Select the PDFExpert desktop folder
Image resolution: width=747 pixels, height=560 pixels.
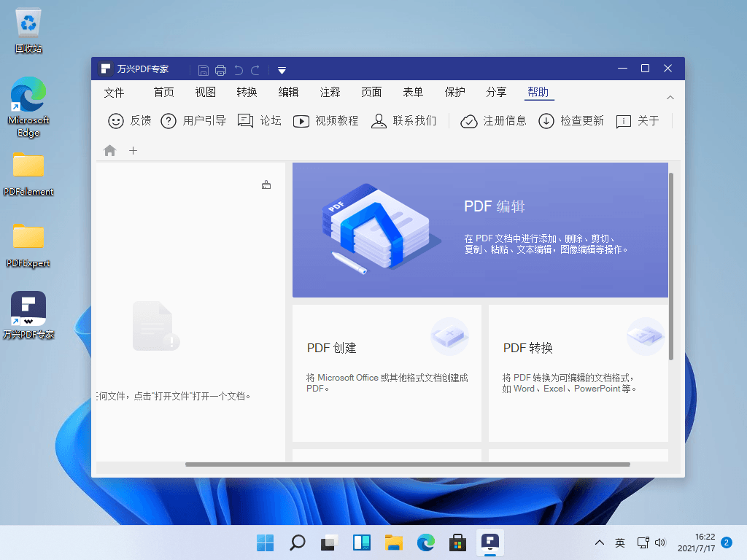click(x=28, y=246)
